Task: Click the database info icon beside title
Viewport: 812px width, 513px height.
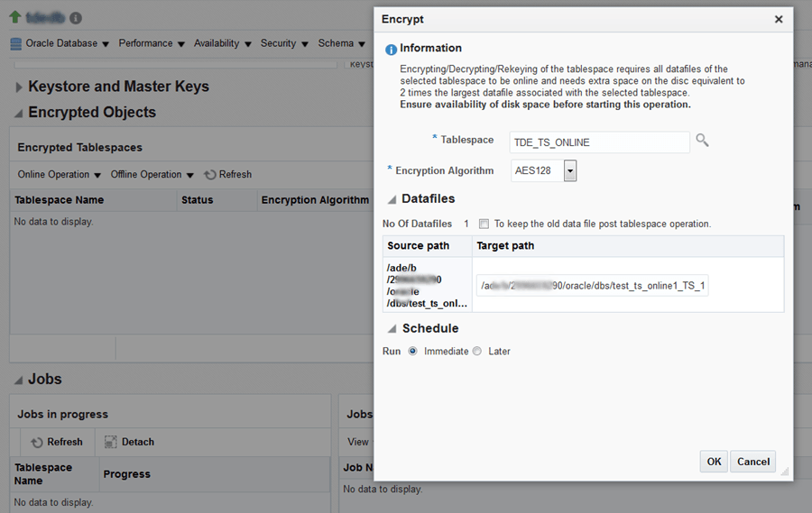Action: [x=76, y=18]
